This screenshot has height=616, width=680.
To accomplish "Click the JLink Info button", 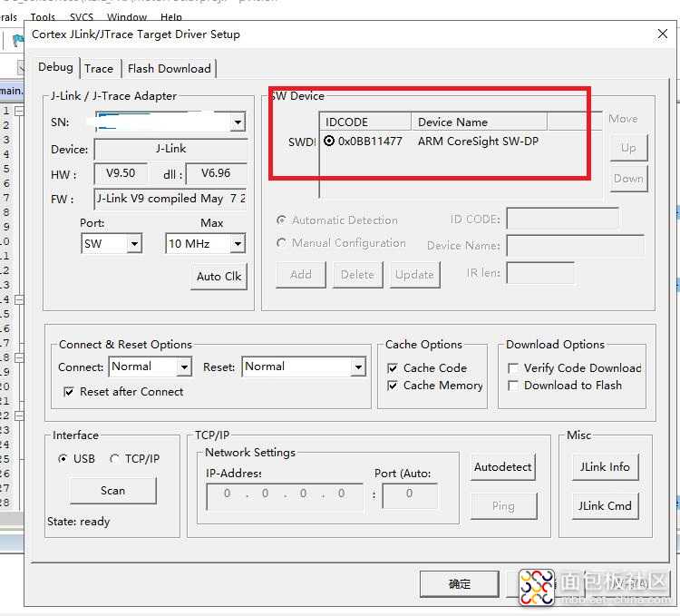I will pos(605,467).
